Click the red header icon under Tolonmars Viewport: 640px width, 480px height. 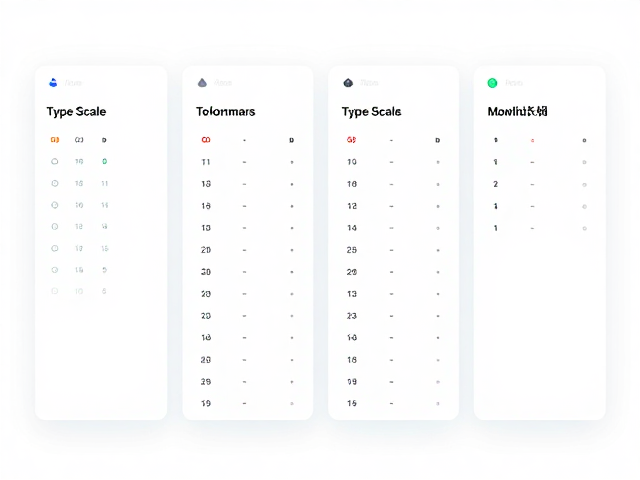click(x=206, y=140)
